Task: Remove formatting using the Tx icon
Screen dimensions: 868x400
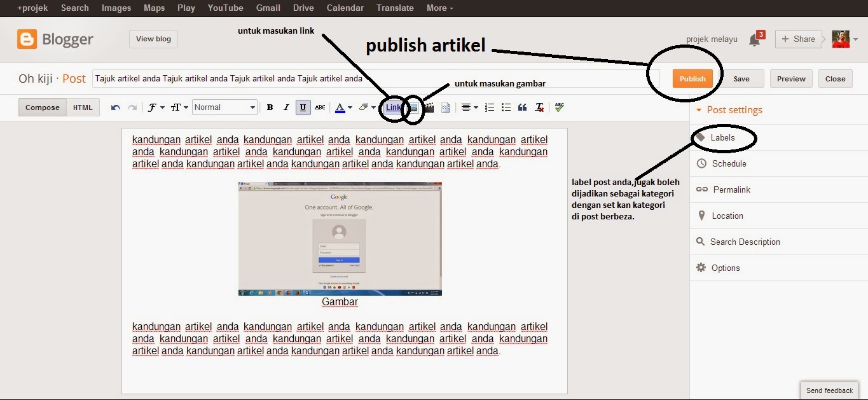Action: 539,107
